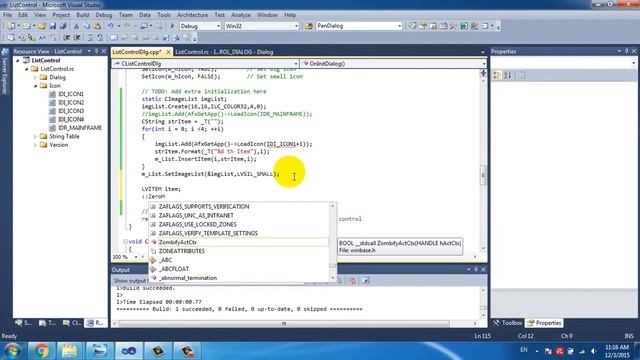The image size is (640, 360).
Task: Click the Open File toolbar icon
Action: pyautogui.click(x=42, y=26)
